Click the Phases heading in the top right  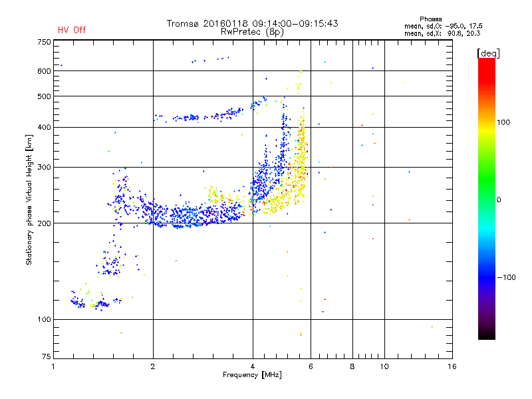point(430,19)
